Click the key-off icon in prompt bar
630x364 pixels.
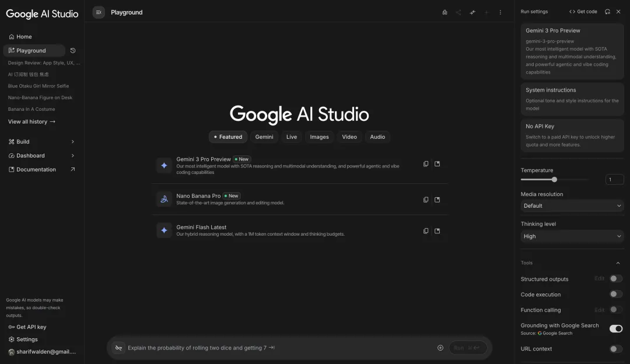[x=118, y=348]
